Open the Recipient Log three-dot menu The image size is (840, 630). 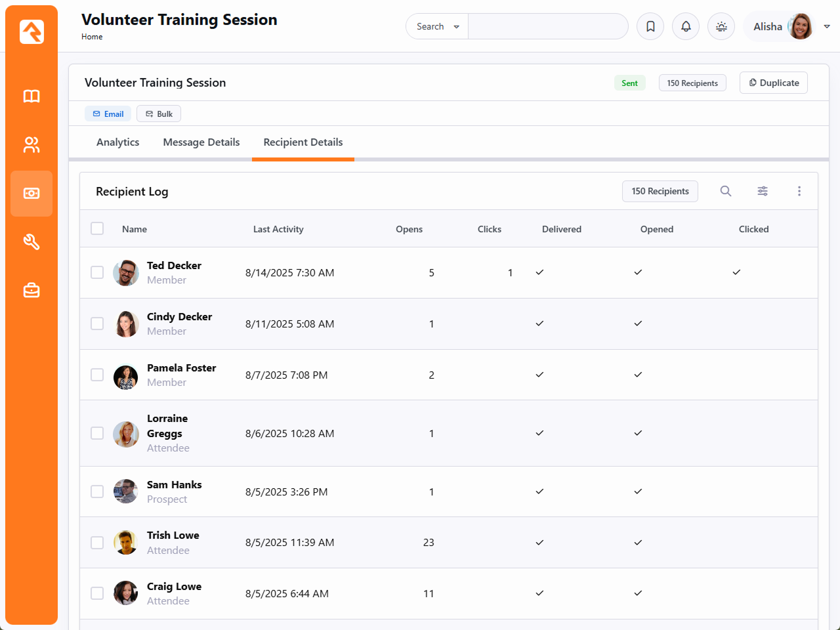tap(799, 191)
